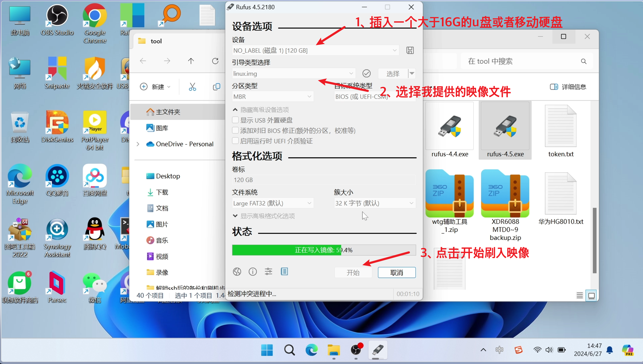
Task: Select wtg辅助工具_1.zip archive
Action: pos(450,201)
